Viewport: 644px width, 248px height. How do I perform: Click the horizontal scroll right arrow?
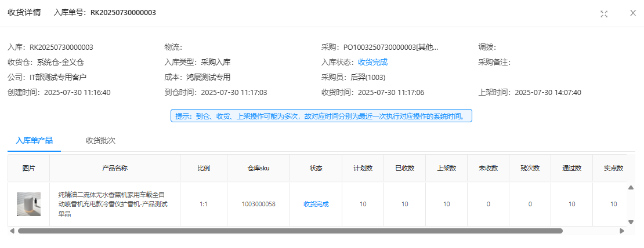point(622,231)
